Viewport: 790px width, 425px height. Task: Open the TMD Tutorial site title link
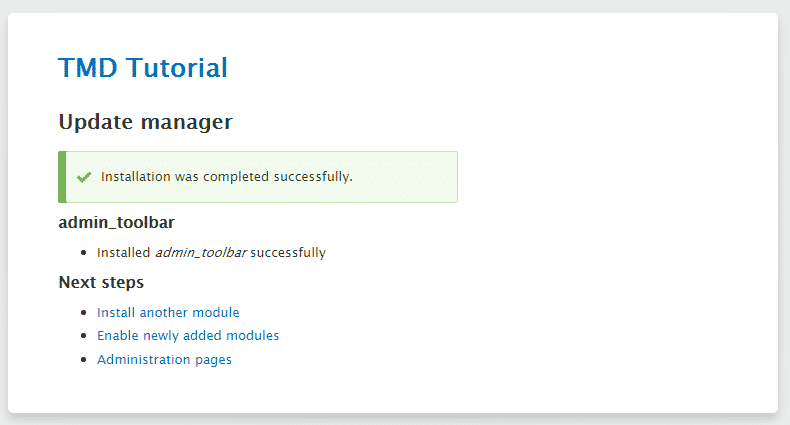point(143,67)
